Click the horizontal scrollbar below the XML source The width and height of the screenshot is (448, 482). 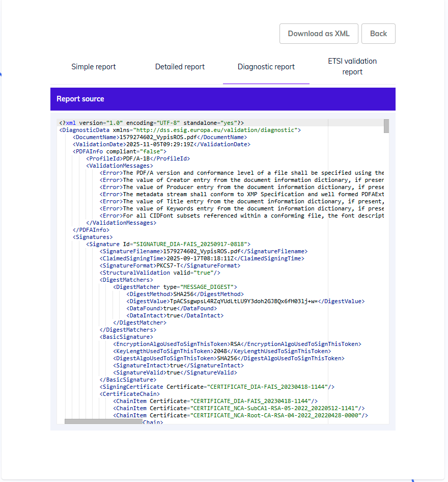[102, 422]
